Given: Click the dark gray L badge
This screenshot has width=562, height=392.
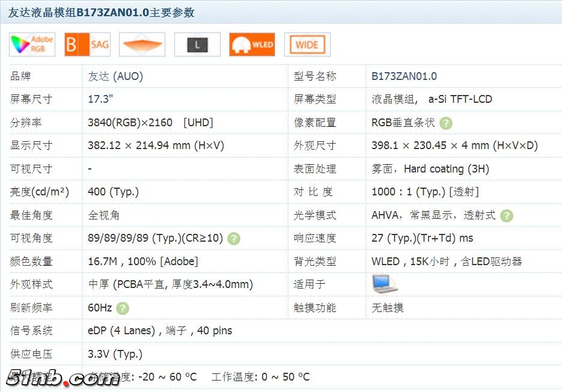Looking at the screenshot, I should click(197, 44).
